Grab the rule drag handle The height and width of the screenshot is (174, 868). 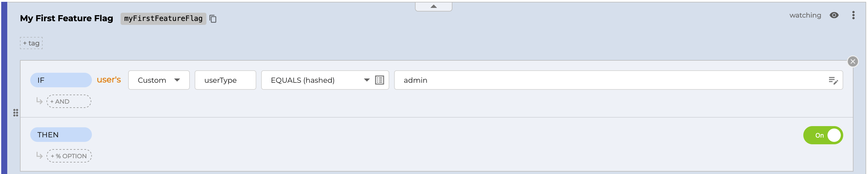(x=15, y=112)
